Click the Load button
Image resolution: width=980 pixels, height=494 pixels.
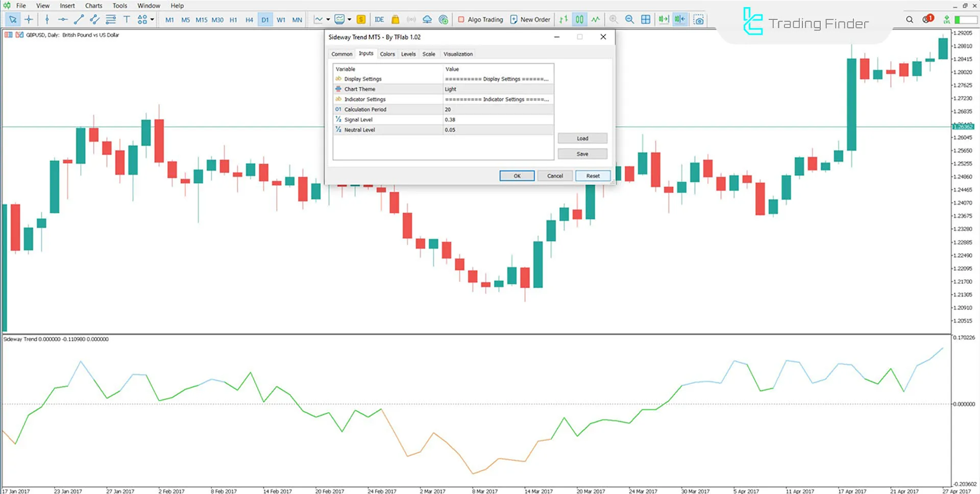[582, 138]
